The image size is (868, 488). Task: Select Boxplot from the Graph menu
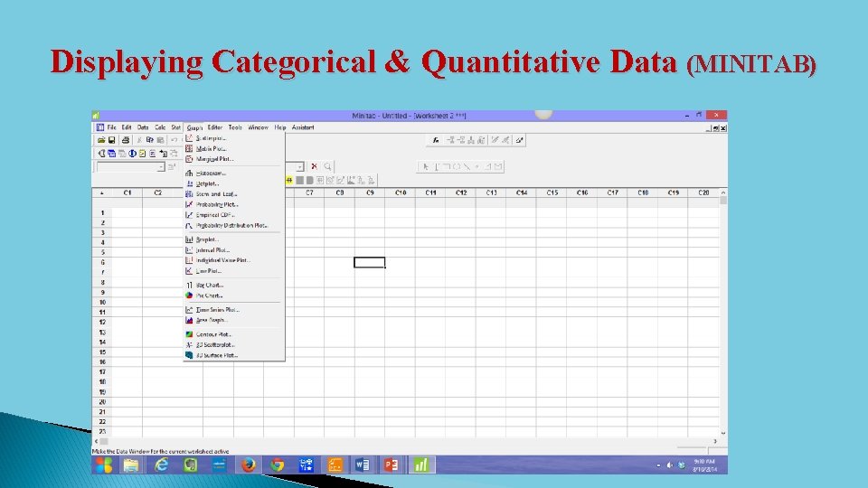tap(232, 239)
